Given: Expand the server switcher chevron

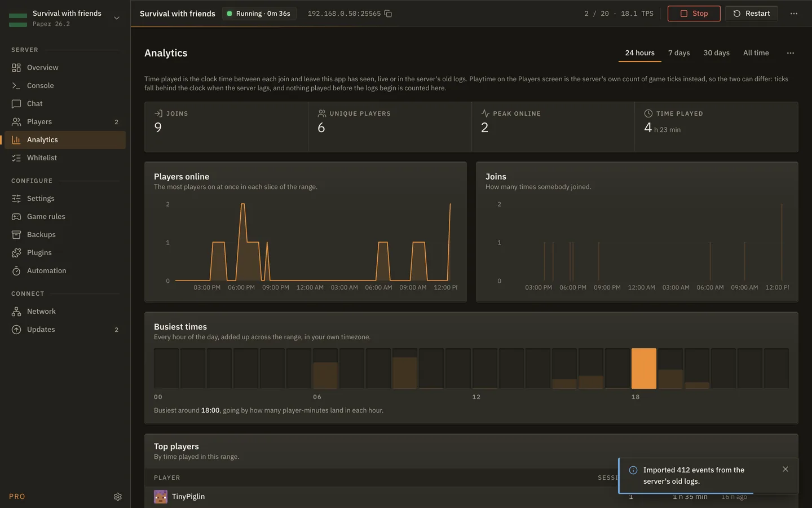Looking at the screenshot, I should pyautogui.click(x=117, y=18).
